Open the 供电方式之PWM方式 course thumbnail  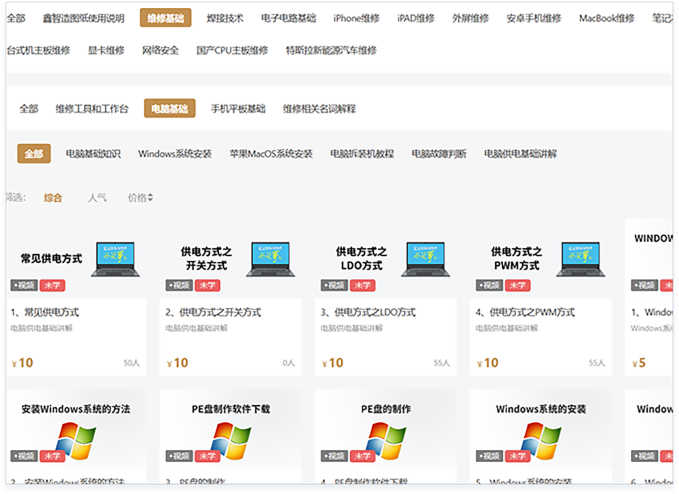pyautogui.click(x=540, y=259)
